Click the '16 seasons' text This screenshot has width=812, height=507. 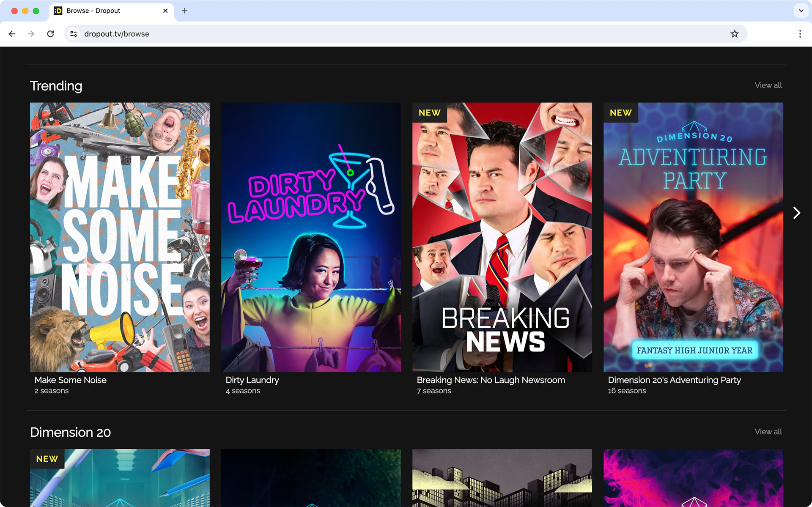[627, 391]
